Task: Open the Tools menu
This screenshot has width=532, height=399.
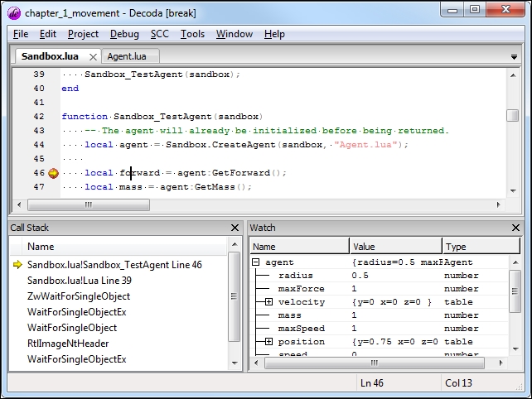Action: click(x=192, y=34)
